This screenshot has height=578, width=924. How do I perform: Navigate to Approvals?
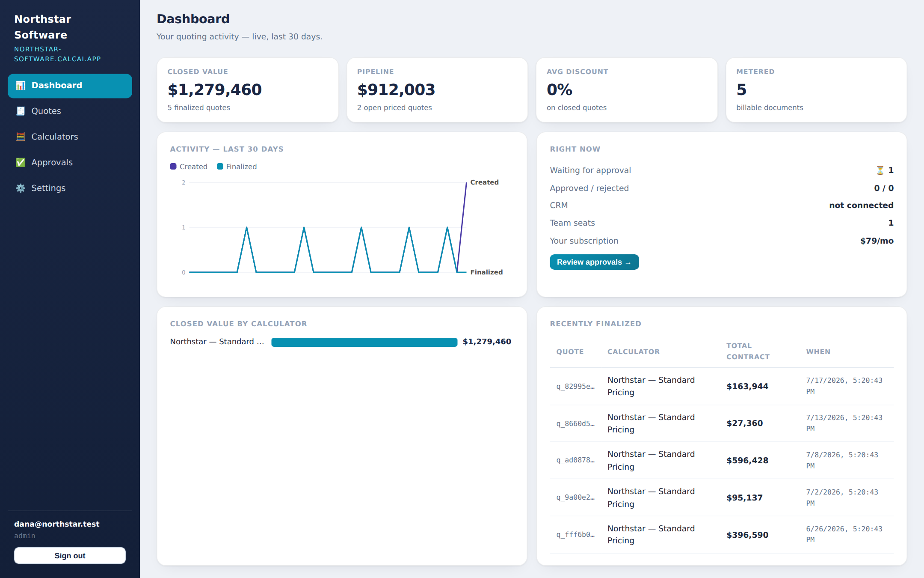tap(70, 163)
